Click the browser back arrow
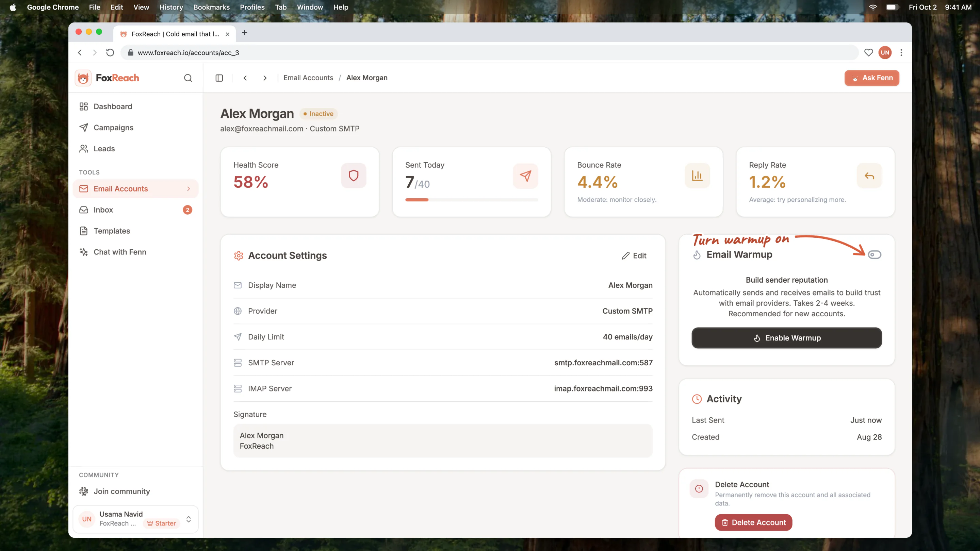The width and height of the screenshot is (980, 551). coord(80,52)
